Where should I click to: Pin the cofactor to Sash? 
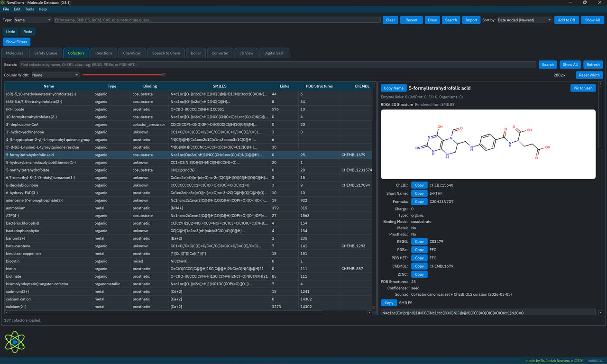[583, 88]
